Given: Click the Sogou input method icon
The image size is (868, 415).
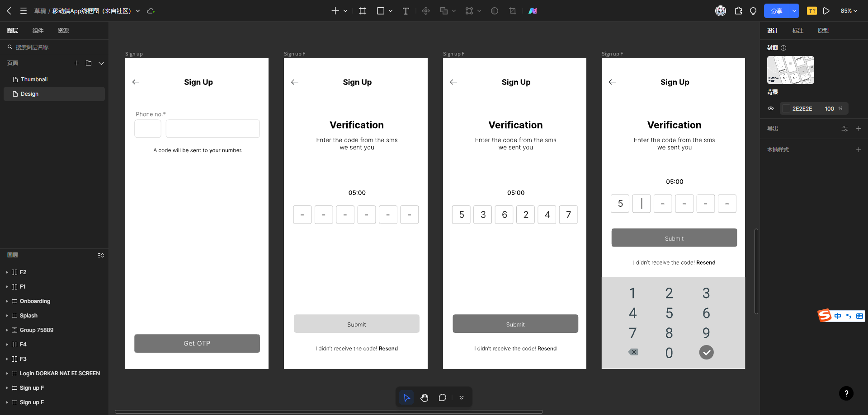Looking at the screenshot, I should pyautogui.click(x=825, y=315).
